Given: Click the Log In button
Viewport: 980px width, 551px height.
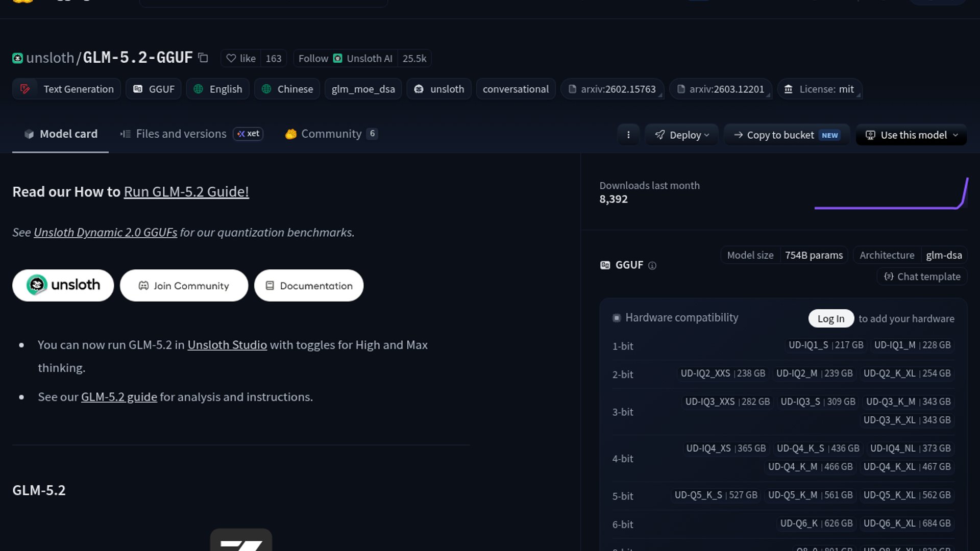Looking at the screenshot, I should [831, 318].
